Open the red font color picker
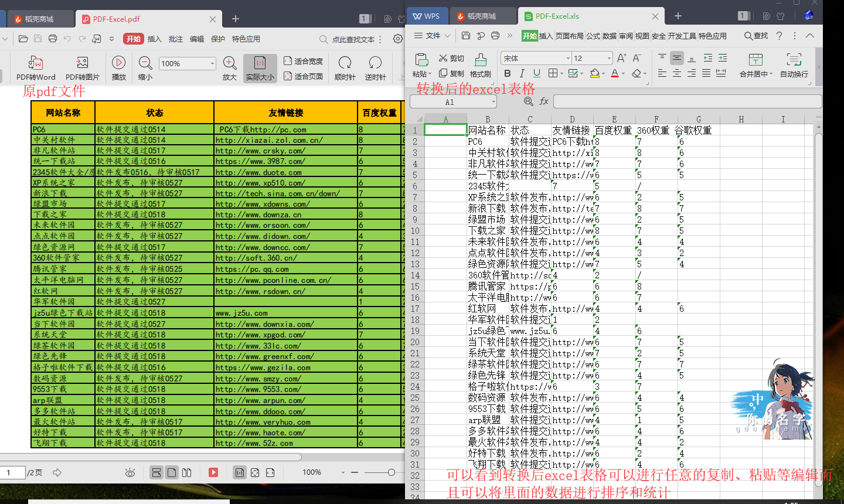 (615, 73)
